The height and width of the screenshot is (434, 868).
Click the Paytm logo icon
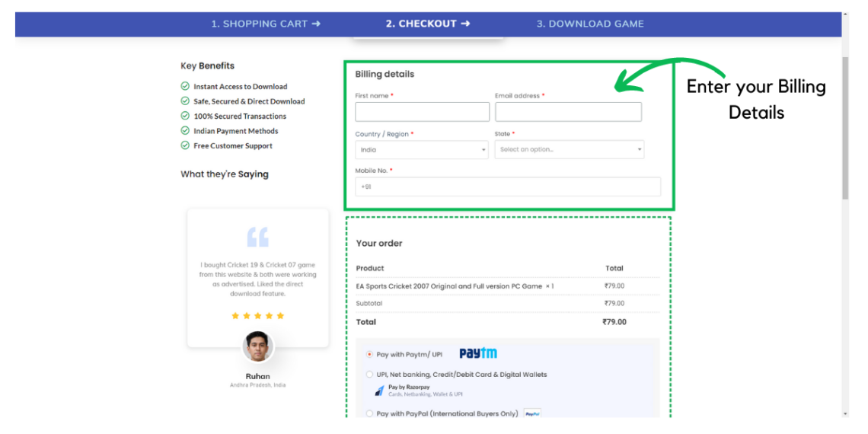pos(478,353)
